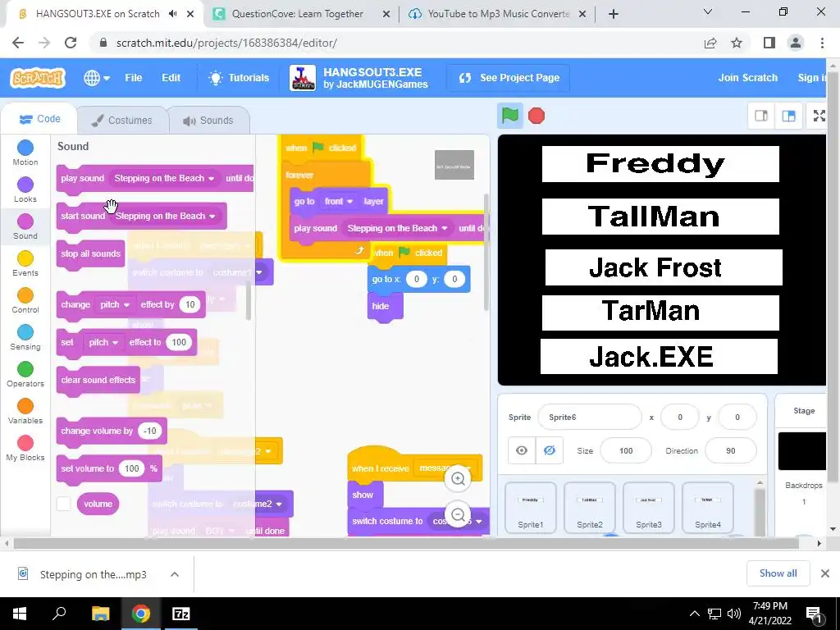
Task: Select Sprite1 thumbnail
Action: pyautogui.click(x=531, y=508)
